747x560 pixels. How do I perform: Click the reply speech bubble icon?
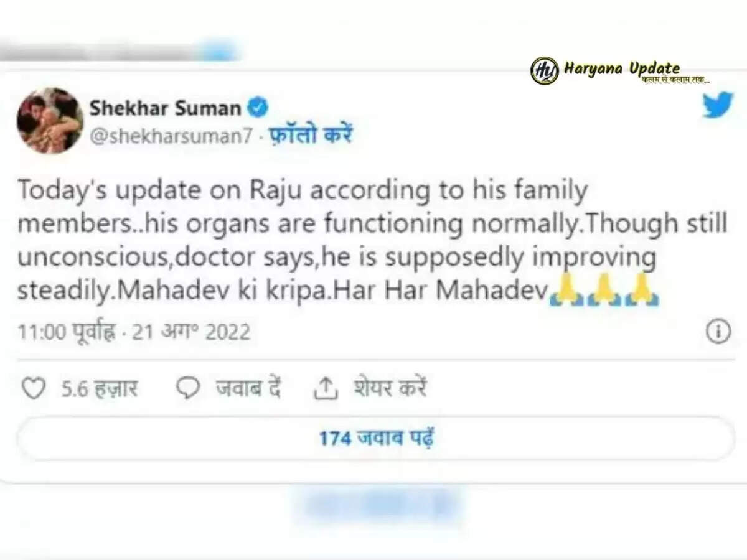tap(188, 389)
